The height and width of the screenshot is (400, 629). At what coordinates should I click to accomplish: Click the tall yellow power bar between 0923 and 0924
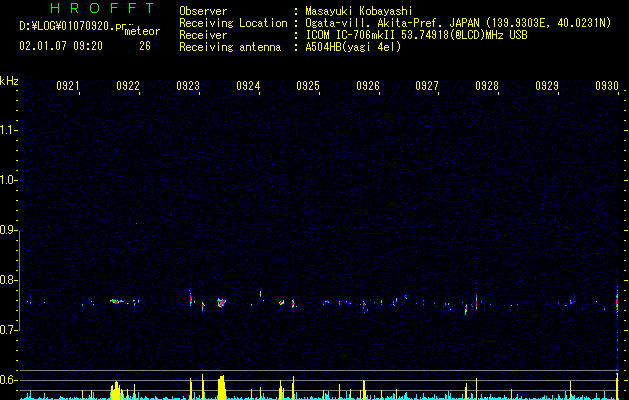click(221, 388)
